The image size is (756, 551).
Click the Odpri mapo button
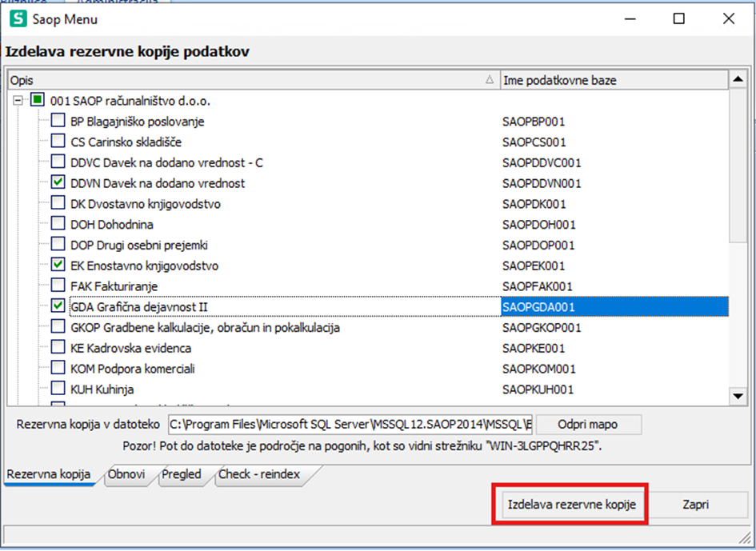pos(588,424)
